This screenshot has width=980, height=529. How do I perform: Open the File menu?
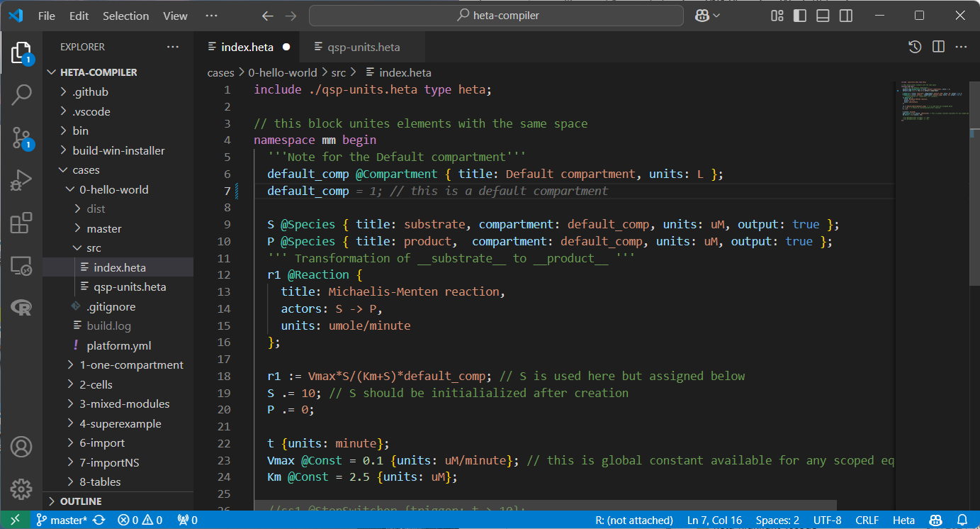(46, 16)
